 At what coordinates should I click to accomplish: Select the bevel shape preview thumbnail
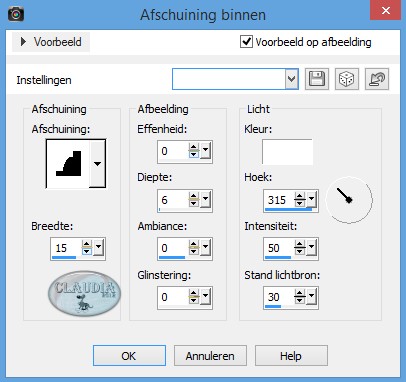tap(68, 164)
